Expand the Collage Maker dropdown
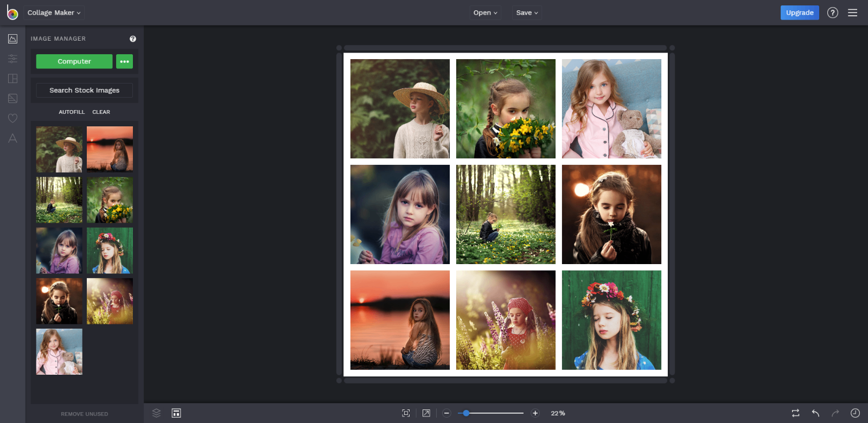868x423 pixels. (54, 12)
